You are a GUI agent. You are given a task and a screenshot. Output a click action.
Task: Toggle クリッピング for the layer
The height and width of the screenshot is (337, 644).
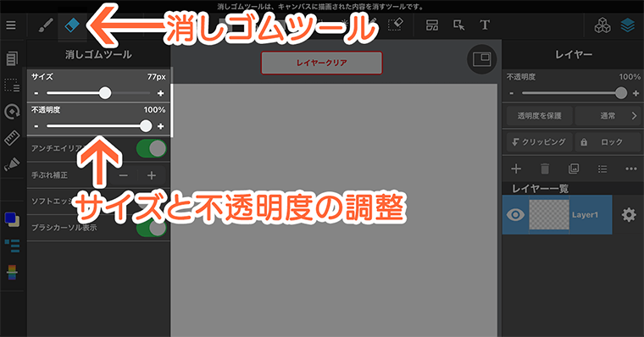point(539,142)
